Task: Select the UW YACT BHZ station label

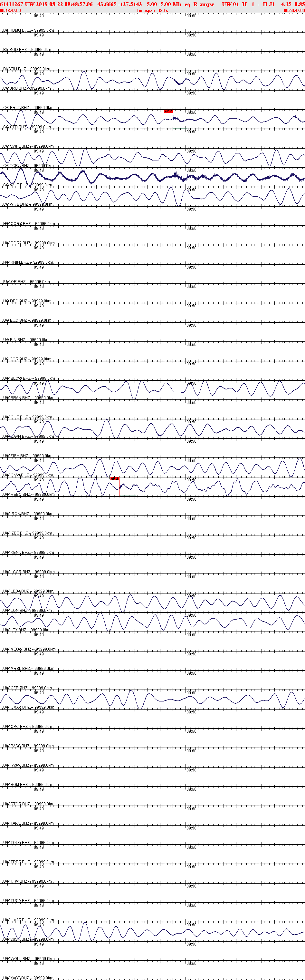Action: point(29,978)
